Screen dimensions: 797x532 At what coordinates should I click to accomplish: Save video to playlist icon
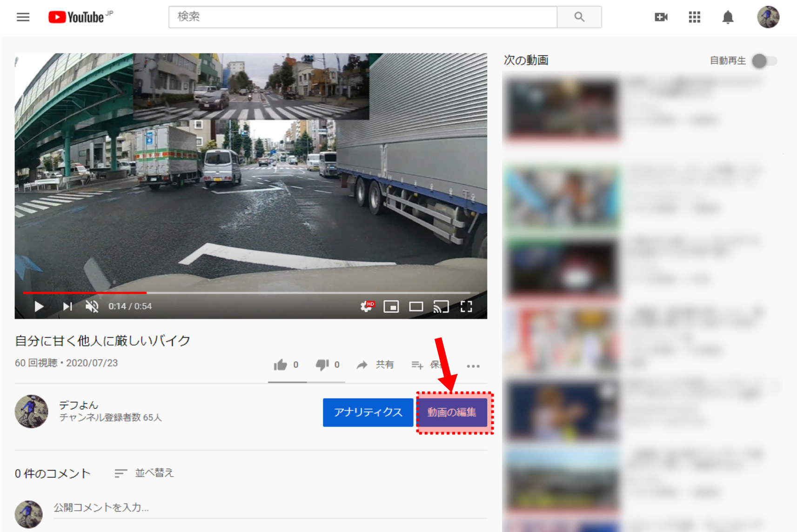[x=417, y=366]
